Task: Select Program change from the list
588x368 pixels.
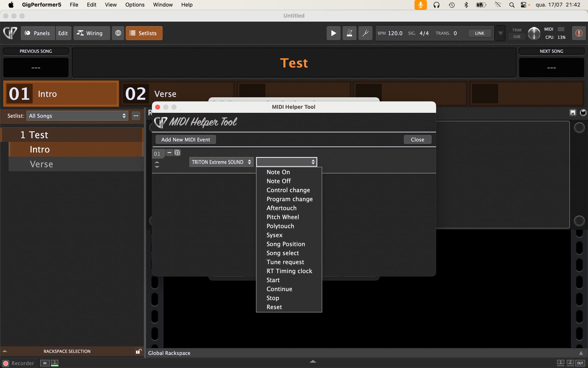Action: [x=289, y=199]
